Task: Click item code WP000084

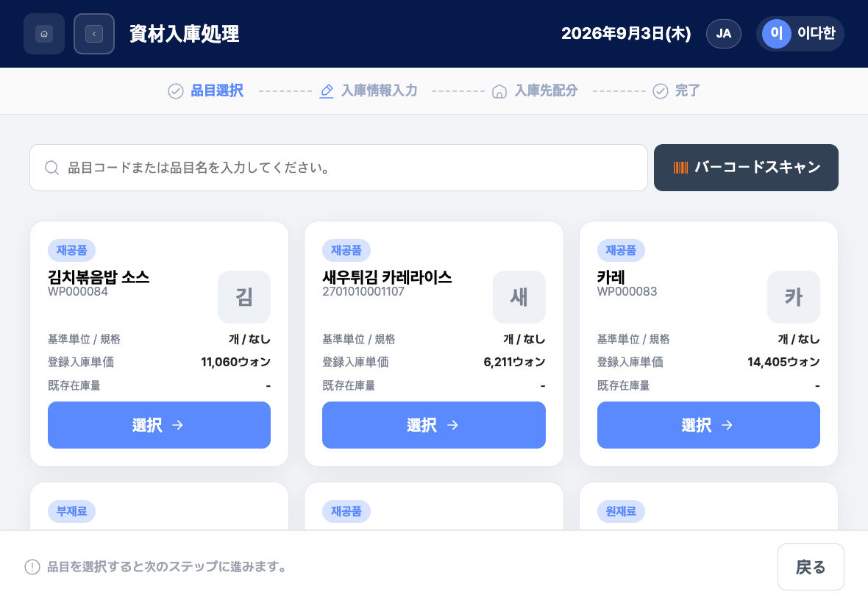Action: [78, 291]
